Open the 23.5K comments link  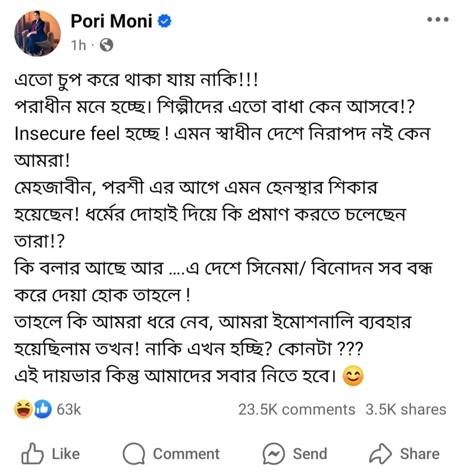(x=296, y=409)
